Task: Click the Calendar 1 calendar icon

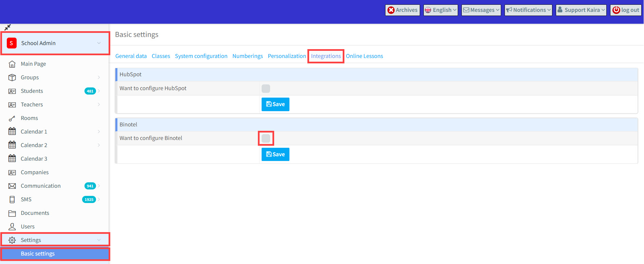Action: (12, 131)
